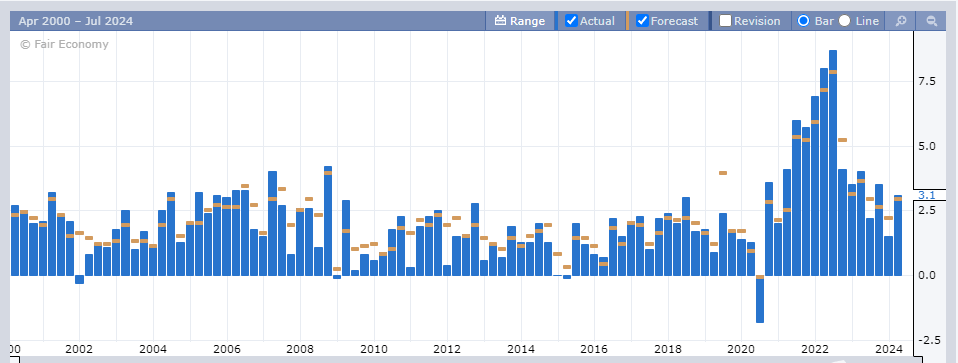Enable the Revision checkbox
The width and height of the screenshot is (958, 363).
726,21
